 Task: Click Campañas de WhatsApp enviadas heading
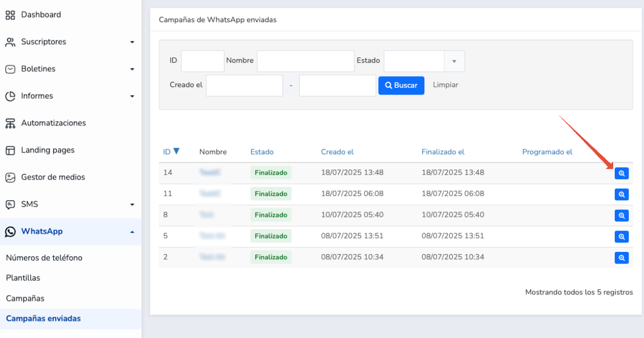click(x=218, y=20)
